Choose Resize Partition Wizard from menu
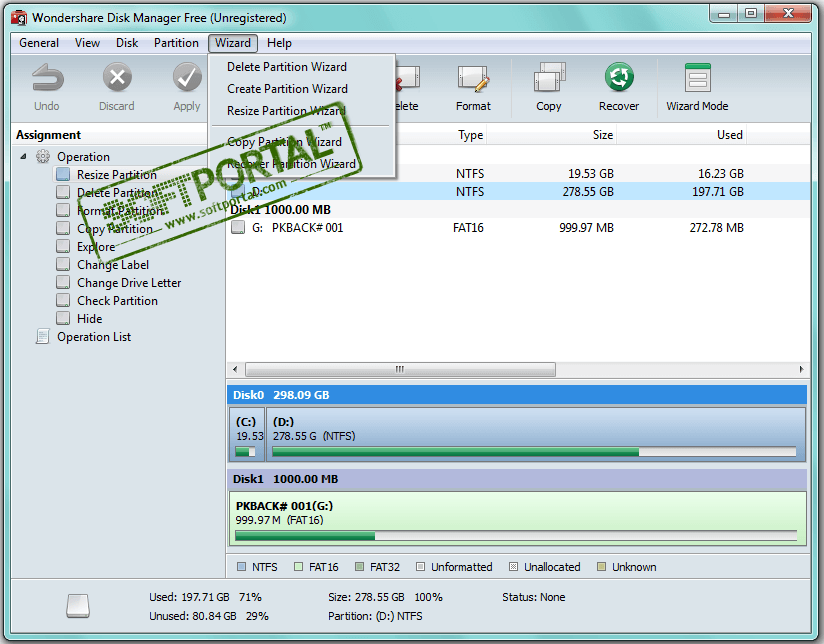 coord(287,111)
